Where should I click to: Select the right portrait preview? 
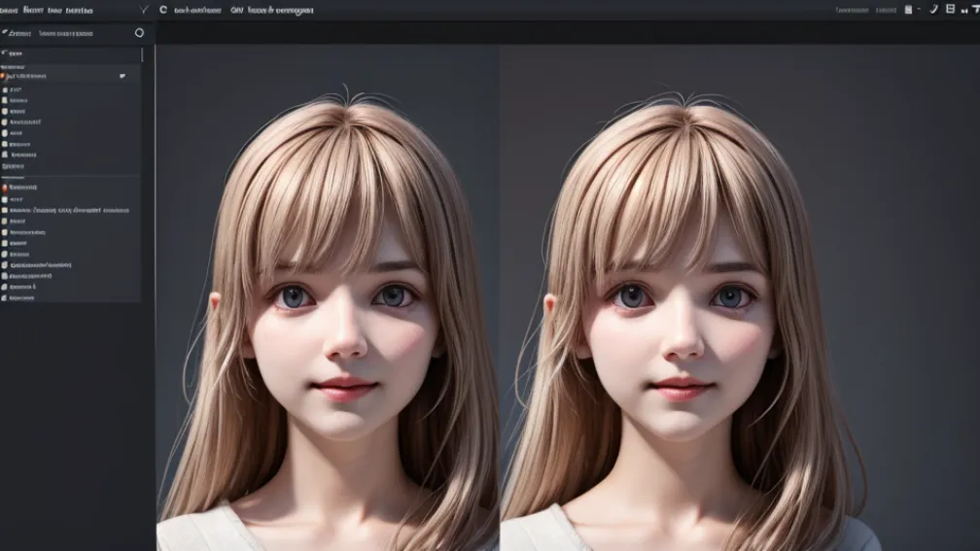(739, 297)
